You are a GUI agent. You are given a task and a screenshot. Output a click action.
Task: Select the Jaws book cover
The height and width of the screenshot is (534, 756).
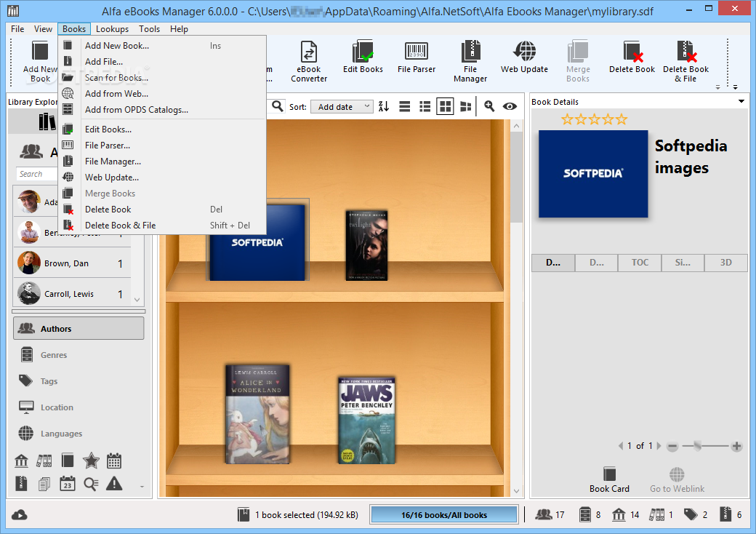point(366,421)
